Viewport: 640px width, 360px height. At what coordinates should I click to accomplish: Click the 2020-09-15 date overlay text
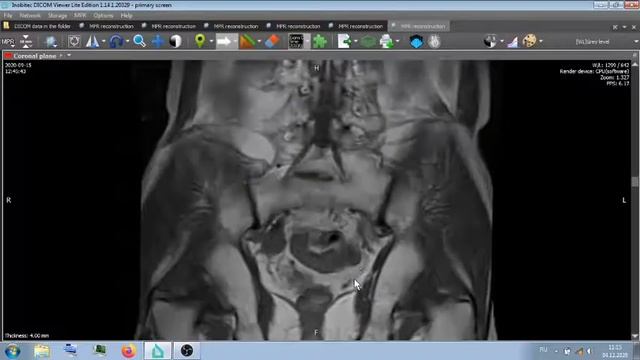(18, 65)
